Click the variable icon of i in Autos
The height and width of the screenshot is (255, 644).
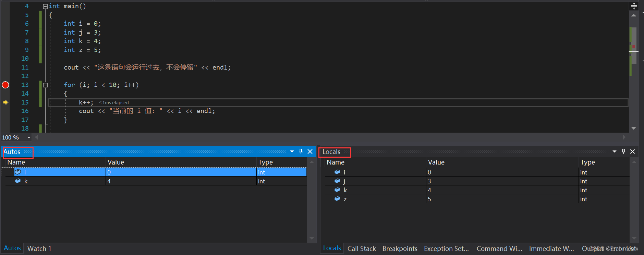coord(18,172)
